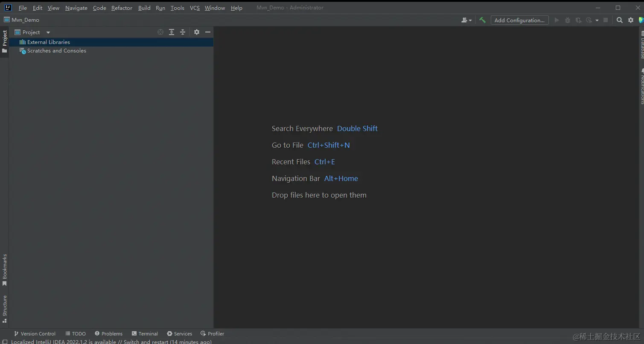Image resolution: width=644 pixels, height=344 pixels.
Task: Click the Debug bug icon
Action: (x=568, y=20)
